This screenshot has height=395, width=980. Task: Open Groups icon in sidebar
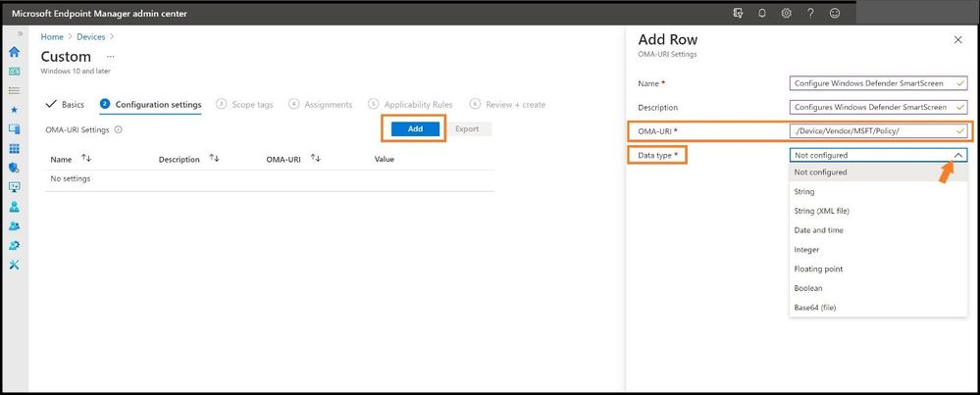pyautogui.click(x=14, y=225)
